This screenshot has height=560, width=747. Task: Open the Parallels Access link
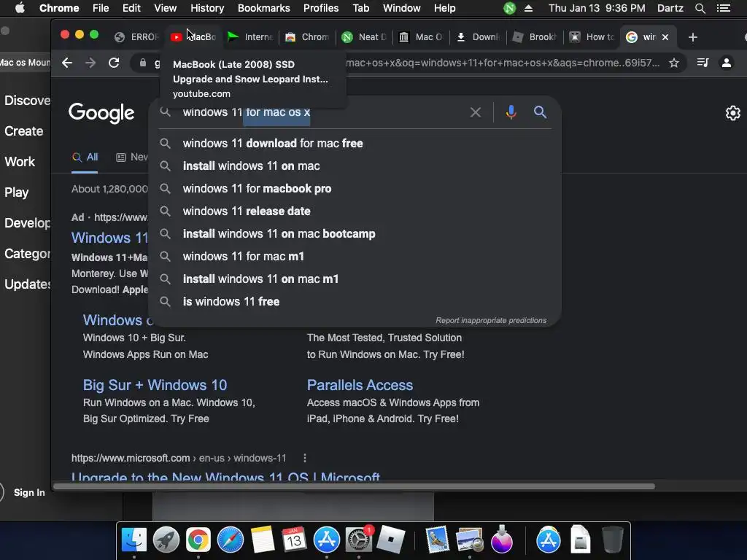tap(360, 385)
